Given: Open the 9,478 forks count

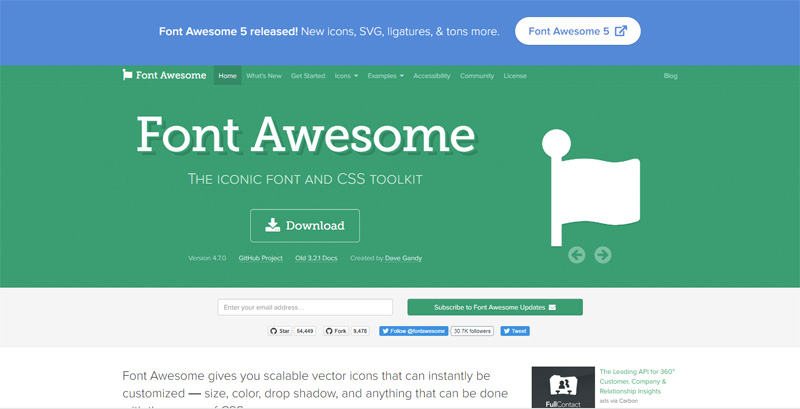Looking at the screenshot, I should click(x=360, y=331).
